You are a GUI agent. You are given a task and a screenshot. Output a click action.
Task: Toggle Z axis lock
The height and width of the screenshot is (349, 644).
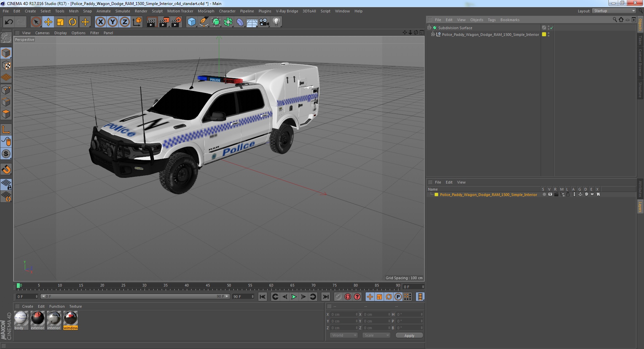point(125,22)
